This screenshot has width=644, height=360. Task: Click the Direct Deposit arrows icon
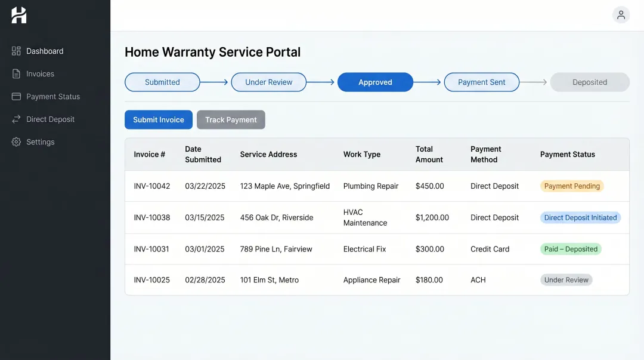(16, 119)
